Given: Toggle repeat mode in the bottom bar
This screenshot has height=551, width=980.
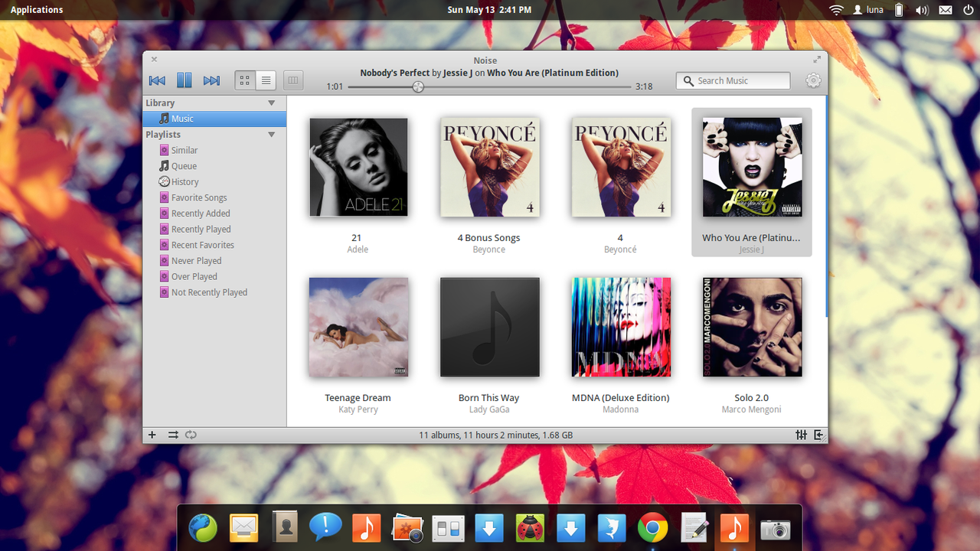Looking at the screenshot, I should click(191, 435).
